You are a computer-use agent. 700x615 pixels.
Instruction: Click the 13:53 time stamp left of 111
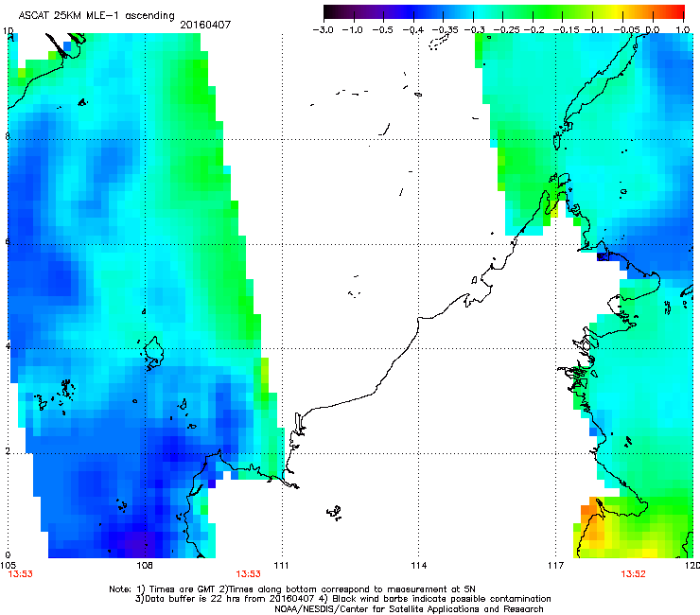[248, 574]
